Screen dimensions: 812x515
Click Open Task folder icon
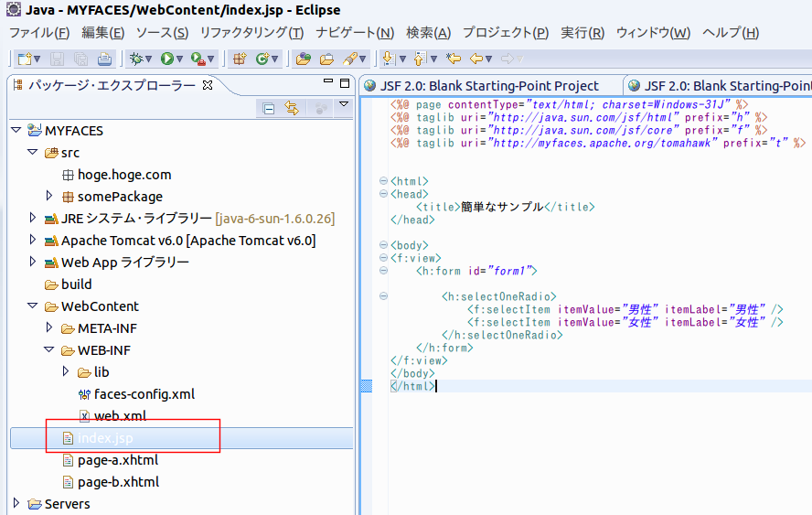[x=326, y=59]
